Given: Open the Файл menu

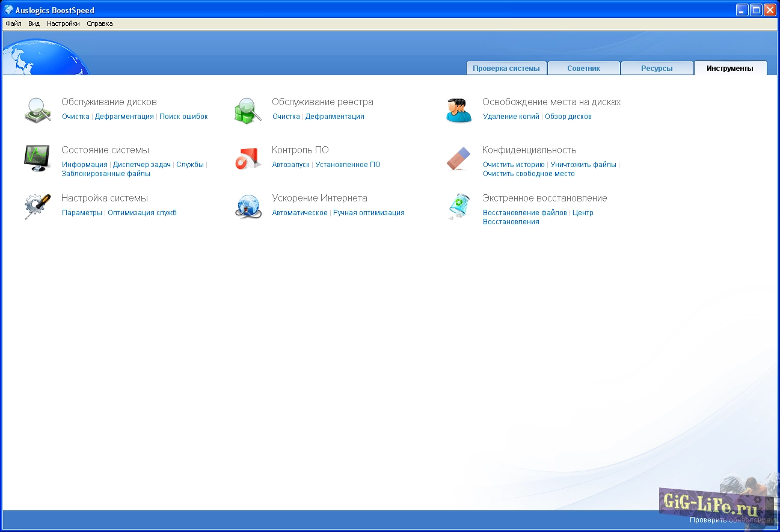Looking at the screenshot, I should pos(13,24).
